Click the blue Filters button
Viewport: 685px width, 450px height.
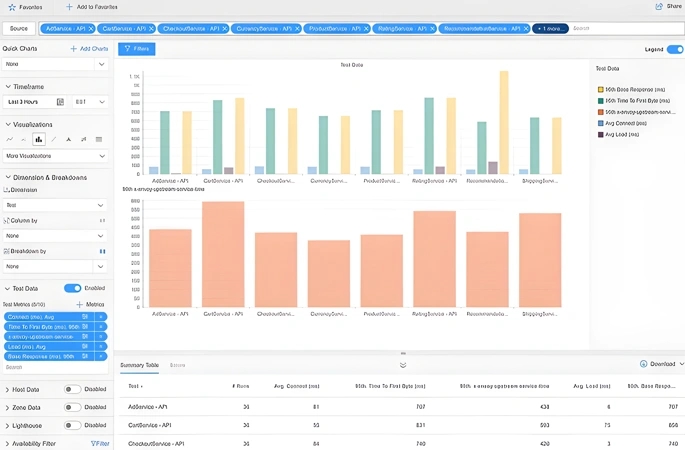(137, 49)
